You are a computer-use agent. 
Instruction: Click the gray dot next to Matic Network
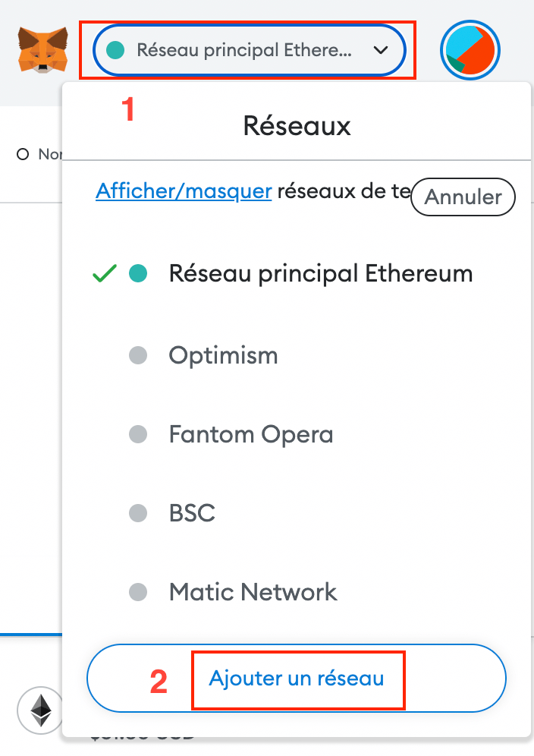138,591
